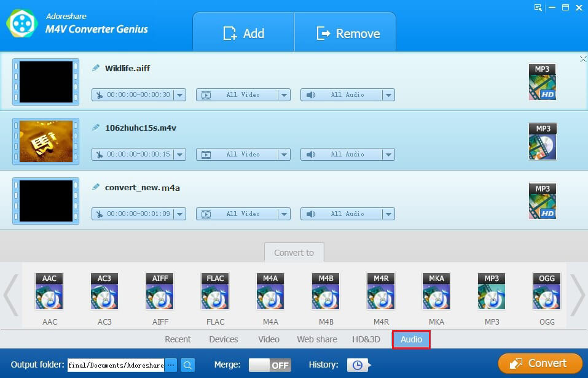The width and height of the screenshot is (588, 378).
Task: Click the pencil rename icon beside Wildlife.aiff
Action: pyautogui.click(x=96, y=68)
